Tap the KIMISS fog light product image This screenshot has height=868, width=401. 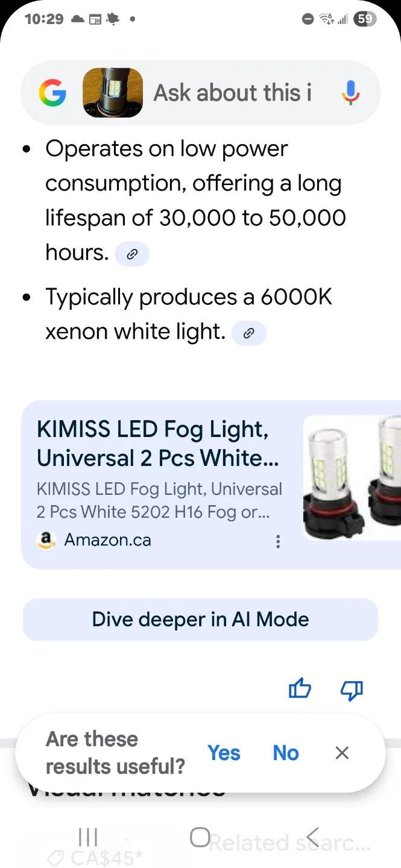(x=356, y=477)
